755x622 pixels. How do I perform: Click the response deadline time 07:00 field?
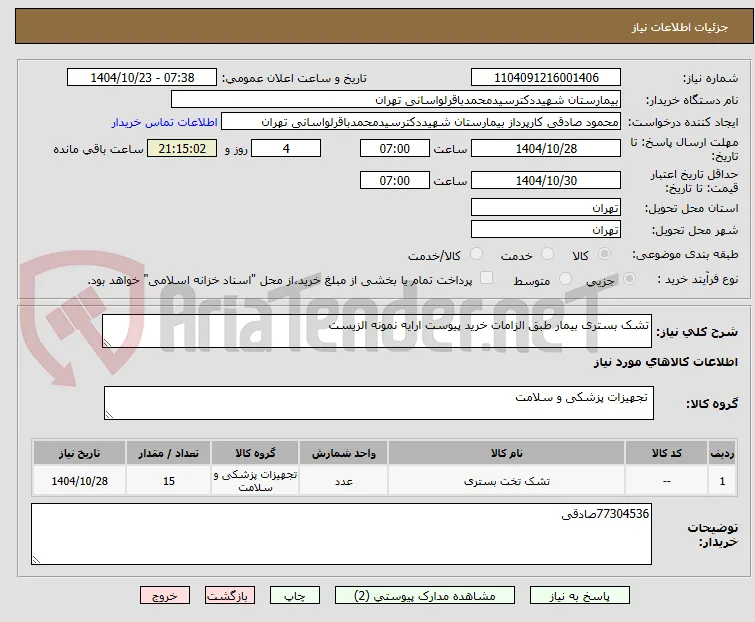[x=395, y=148]
